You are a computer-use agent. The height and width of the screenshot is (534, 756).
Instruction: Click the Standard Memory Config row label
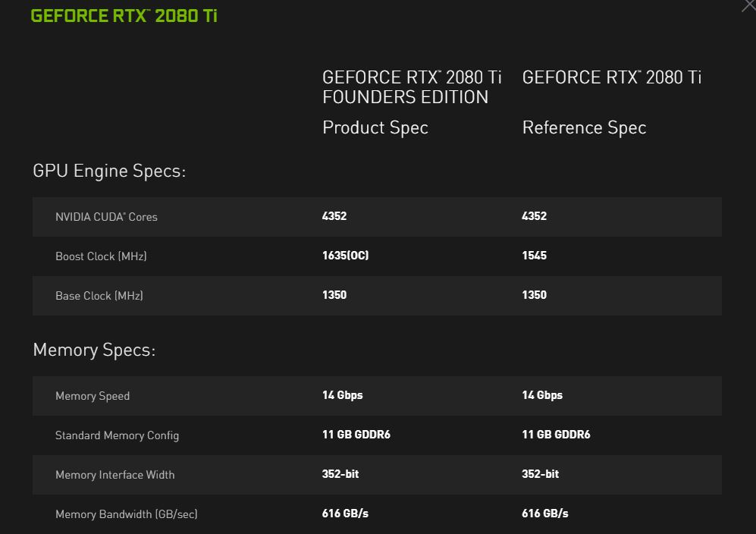pos(117,435)
